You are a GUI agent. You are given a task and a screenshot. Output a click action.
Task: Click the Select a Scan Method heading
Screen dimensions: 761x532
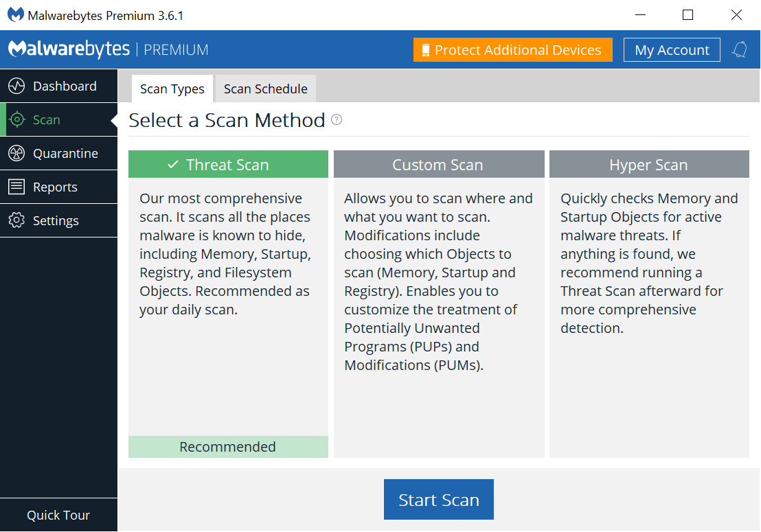tap(227, 119)
